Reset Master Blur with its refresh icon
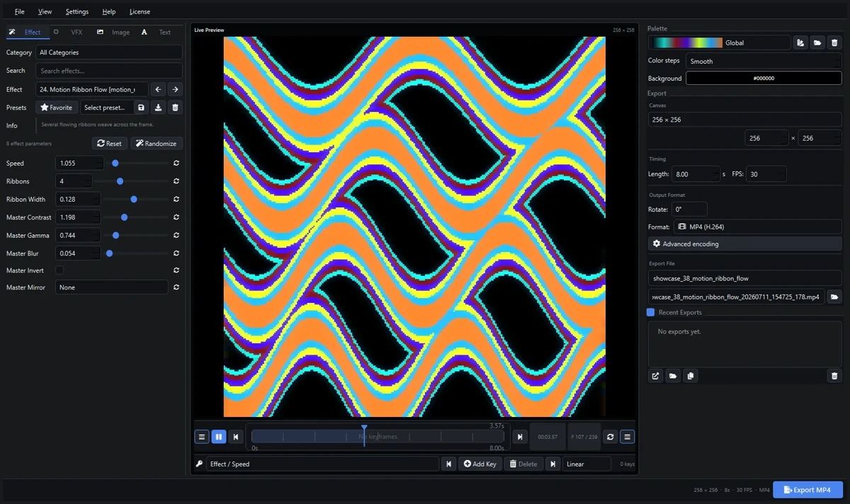Image resolution: width=850 pixels, height=504 pixels. (x=176, y=253)
